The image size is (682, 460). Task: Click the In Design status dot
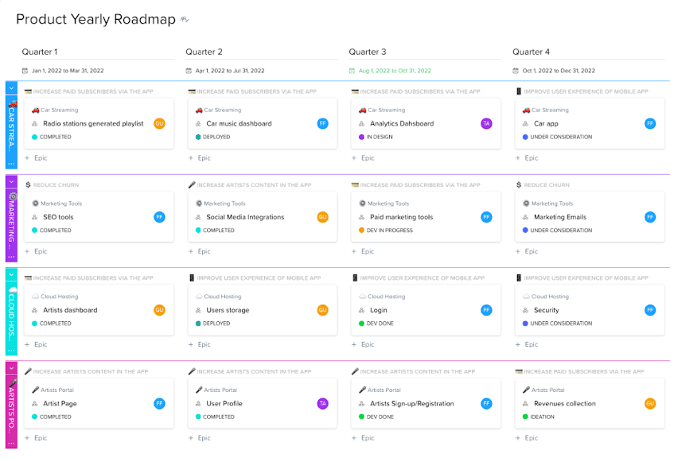click(x=362, y=137)
